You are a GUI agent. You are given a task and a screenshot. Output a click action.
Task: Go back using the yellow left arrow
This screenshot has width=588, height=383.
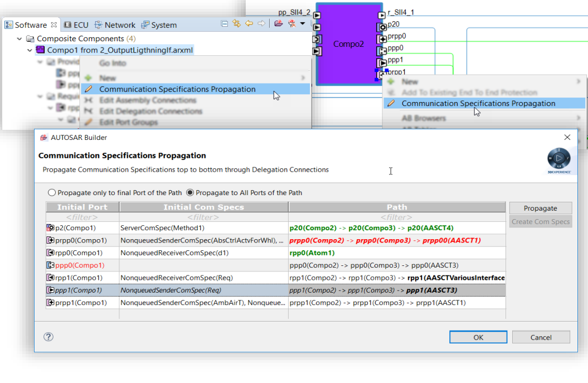click(249, 23)
